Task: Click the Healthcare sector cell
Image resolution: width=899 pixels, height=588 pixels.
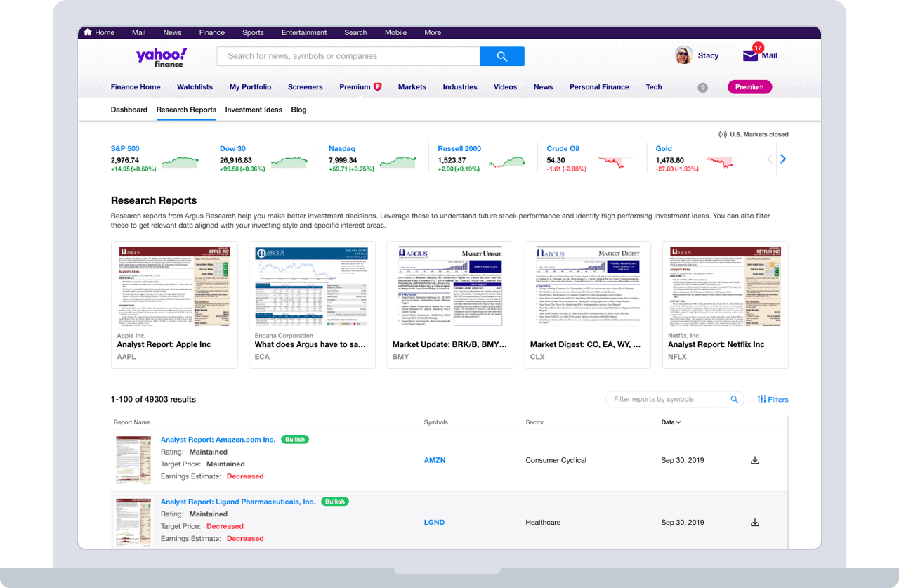Action: [543, 523]
